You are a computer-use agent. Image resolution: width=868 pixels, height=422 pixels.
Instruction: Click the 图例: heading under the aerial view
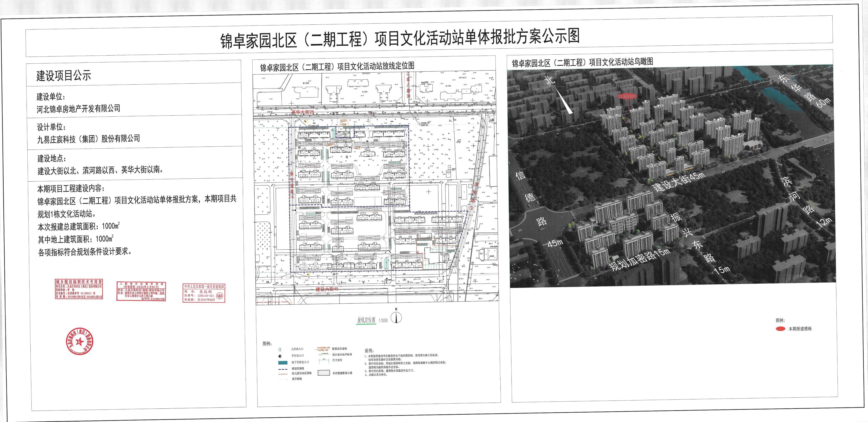[780, 321]
